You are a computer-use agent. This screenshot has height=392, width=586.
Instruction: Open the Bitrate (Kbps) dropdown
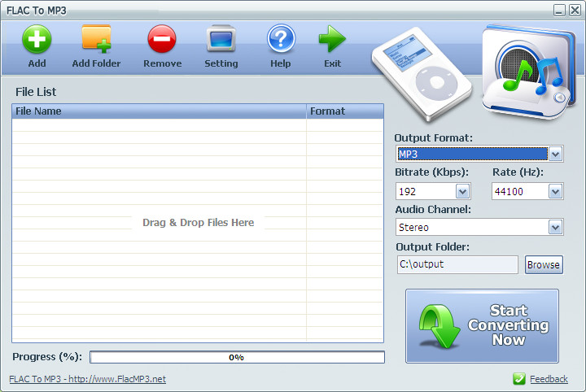tap(462, 191)
